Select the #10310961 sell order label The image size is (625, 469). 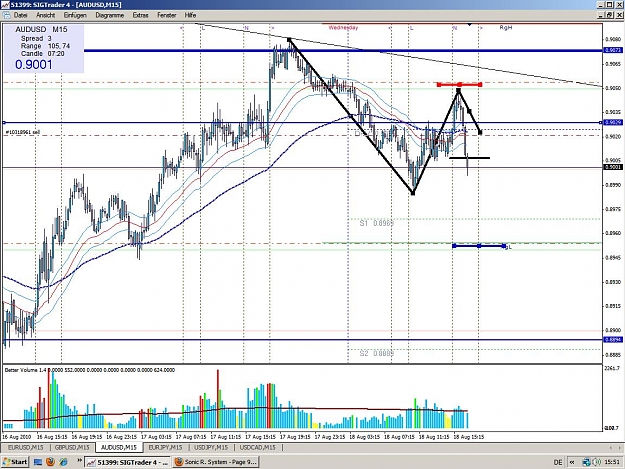click(x=22, y=132)
